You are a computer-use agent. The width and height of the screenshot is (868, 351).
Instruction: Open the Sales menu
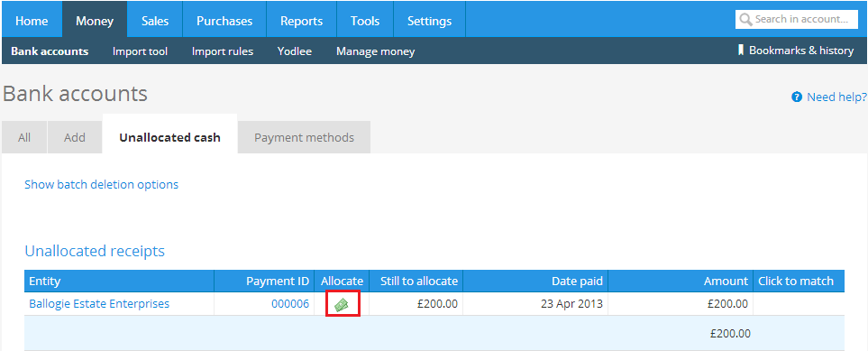pos(155,21)
